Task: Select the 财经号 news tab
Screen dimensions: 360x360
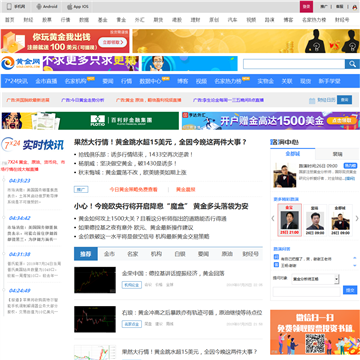Action: 250,254
